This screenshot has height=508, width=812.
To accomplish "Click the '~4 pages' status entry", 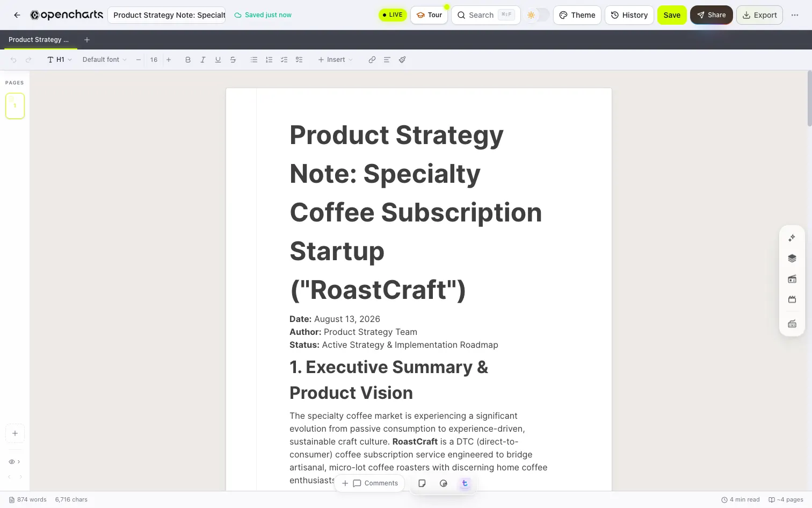I will [786, 499].
